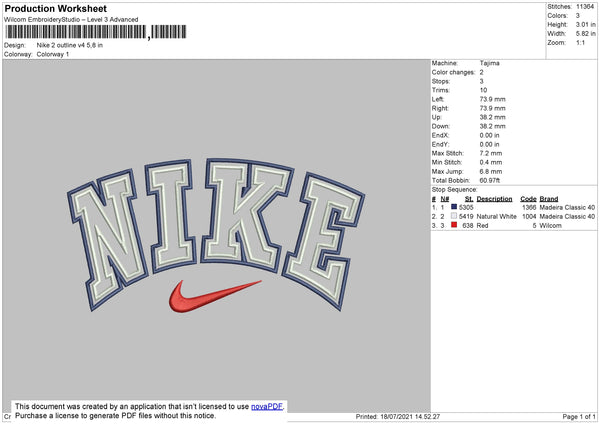Click 'Wilcom EmbroideryStudio – Level 3 Advanced' text
Viewport: 600px width, 424px height.
[71, 20]
